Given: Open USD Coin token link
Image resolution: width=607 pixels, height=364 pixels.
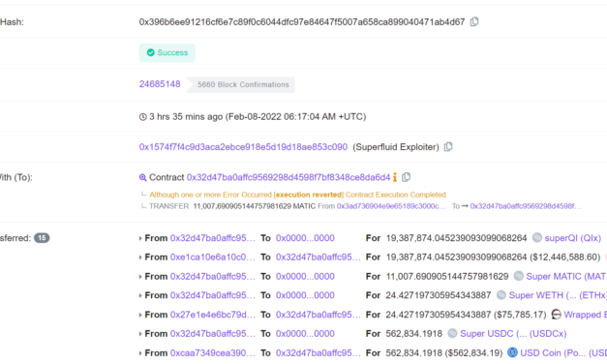Looking at the screenshot, I should 563,352.
